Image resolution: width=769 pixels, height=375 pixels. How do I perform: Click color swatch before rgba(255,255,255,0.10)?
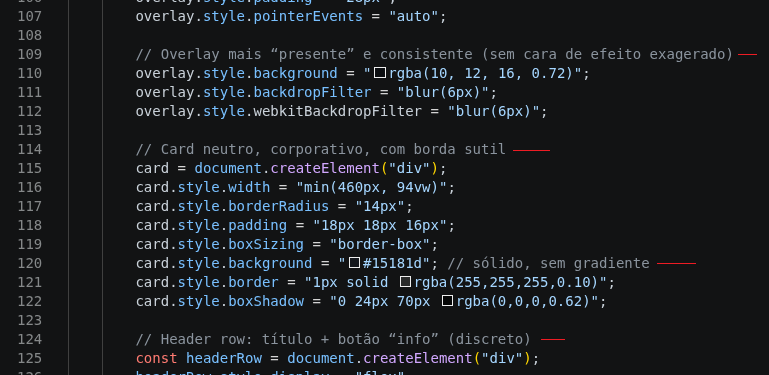pyautogui.click(x=405, y=282)
